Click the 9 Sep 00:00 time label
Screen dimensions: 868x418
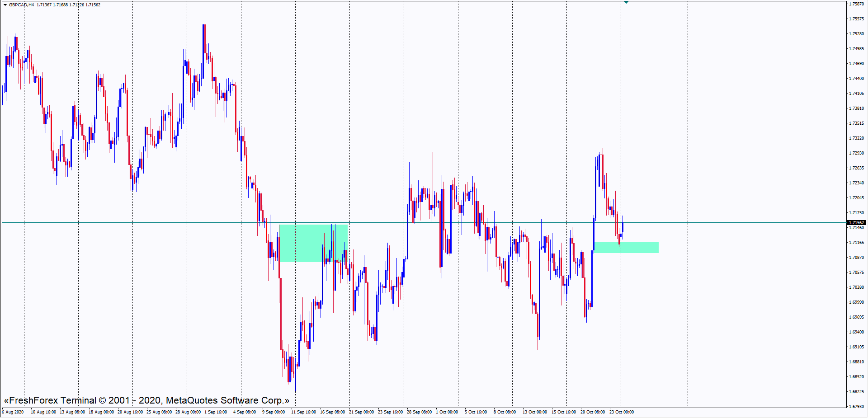click(274, 412)
